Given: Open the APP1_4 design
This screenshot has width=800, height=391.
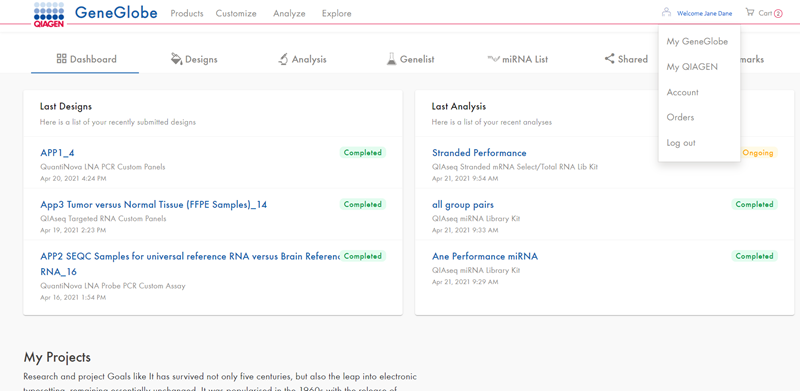Looking at the screenshot, I should click(x=57, y=153).
